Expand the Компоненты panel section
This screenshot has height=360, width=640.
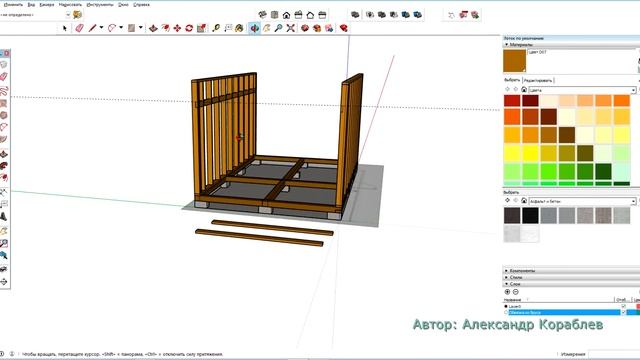click(507, 271)
